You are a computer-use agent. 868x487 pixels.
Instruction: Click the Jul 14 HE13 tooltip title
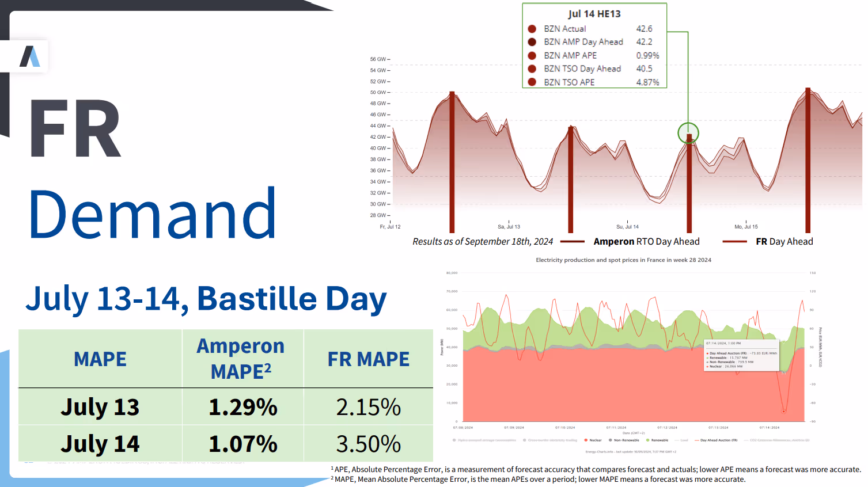[594, 14]
